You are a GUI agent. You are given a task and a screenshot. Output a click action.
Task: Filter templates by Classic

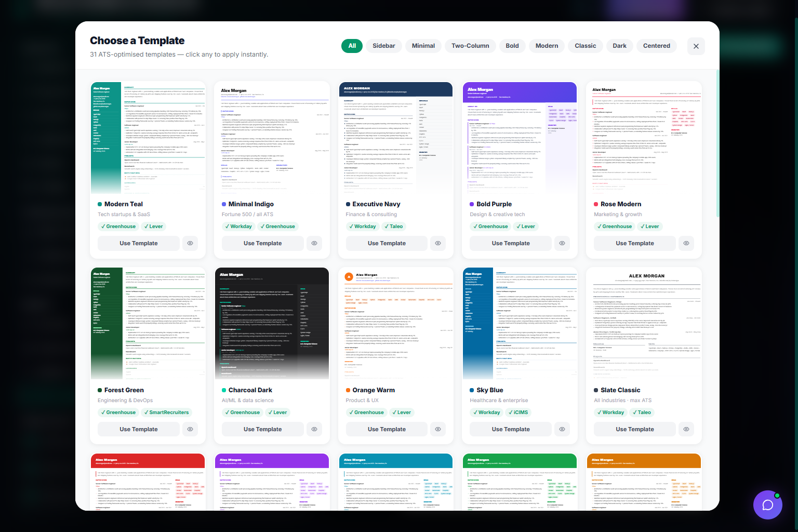pos(586,46)
